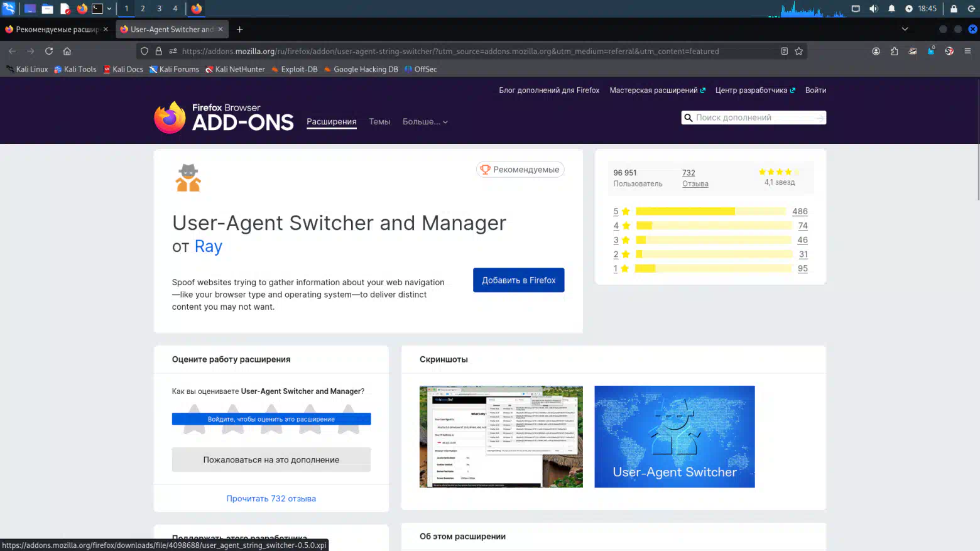Open Блог дополнений для Firefox link
The image size is (980, 551).
549,90
